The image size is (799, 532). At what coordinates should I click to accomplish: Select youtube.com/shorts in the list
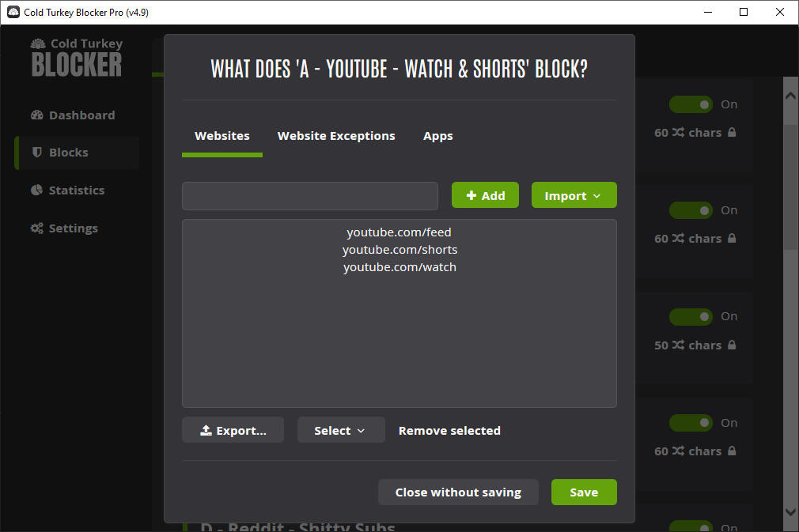click(x=399, y=250)
